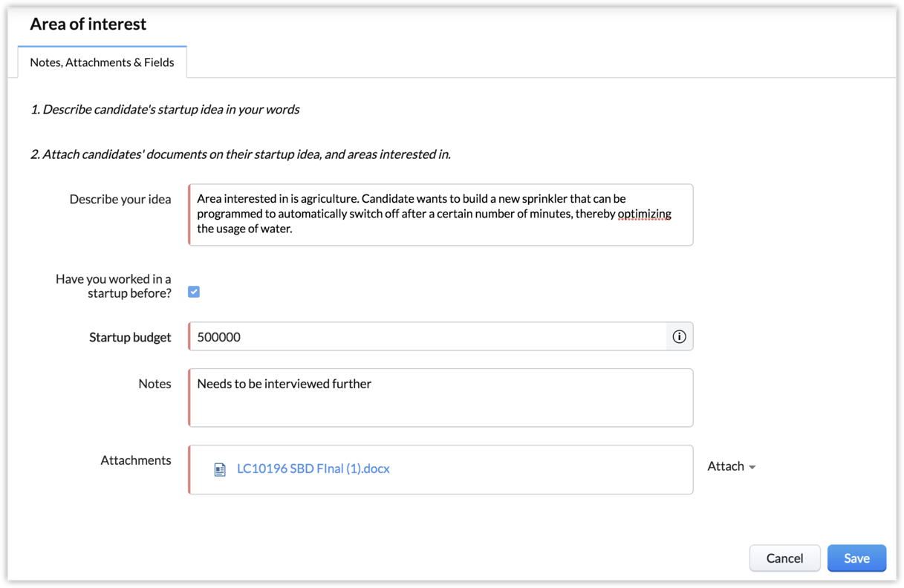Click the info icon beside Startup budget

click(679, 336)
